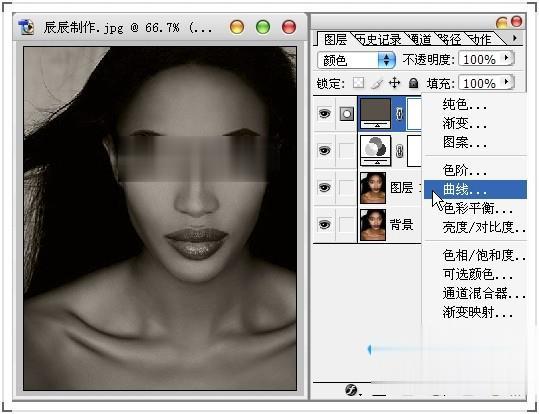Click the 背景 layer name

click(x=402, y=225)
